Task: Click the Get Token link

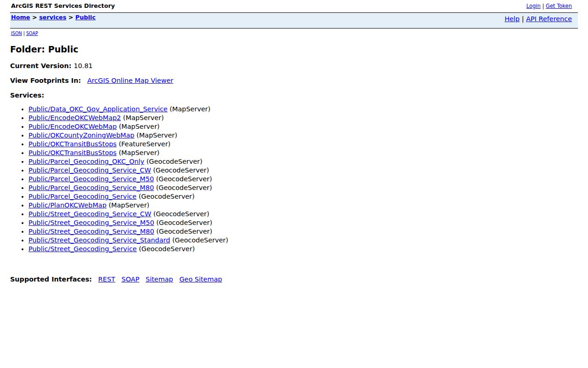Action: [x=559, y=6]
